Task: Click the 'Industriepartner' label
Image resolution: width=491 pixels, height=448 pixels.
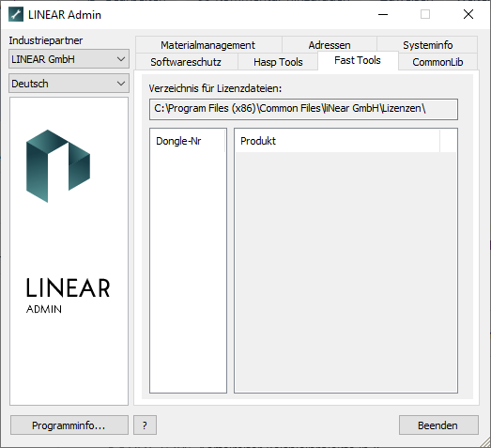Action: pyautogui.click(x=46, y=40)
